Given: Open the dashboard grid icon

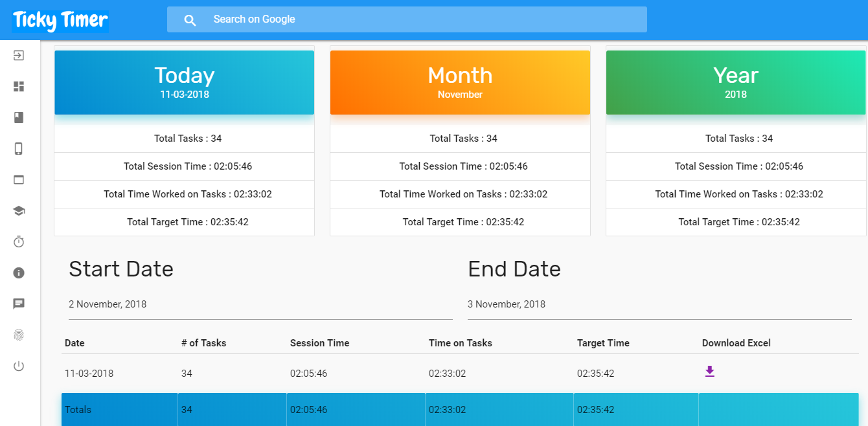Looking at the screenshot, I should pos(19,87).
